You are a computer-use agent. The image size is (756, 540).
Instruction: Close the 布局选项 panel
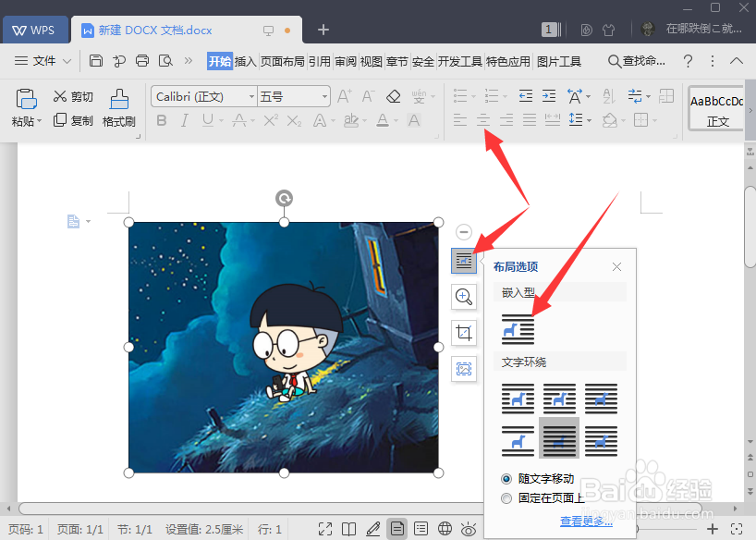(616, 267)
